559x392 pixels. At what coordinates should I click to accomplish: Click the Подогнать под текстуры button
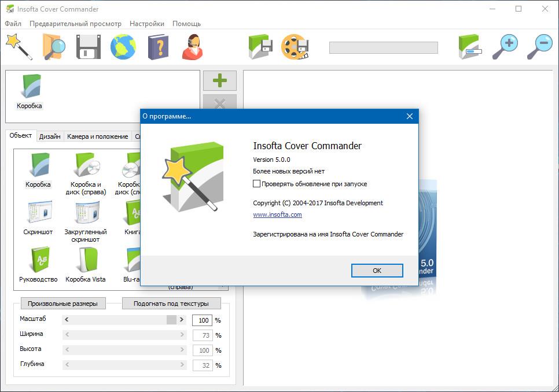[171, 304]
